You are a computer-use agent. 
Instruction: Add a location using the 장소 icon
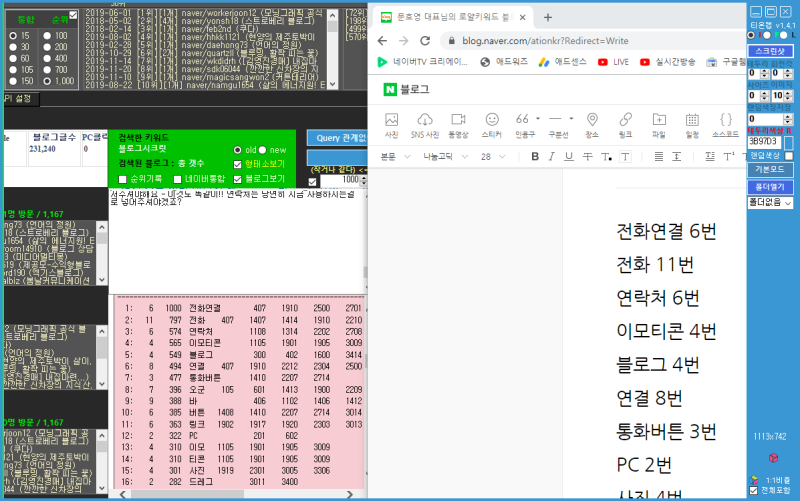point(592,125)
